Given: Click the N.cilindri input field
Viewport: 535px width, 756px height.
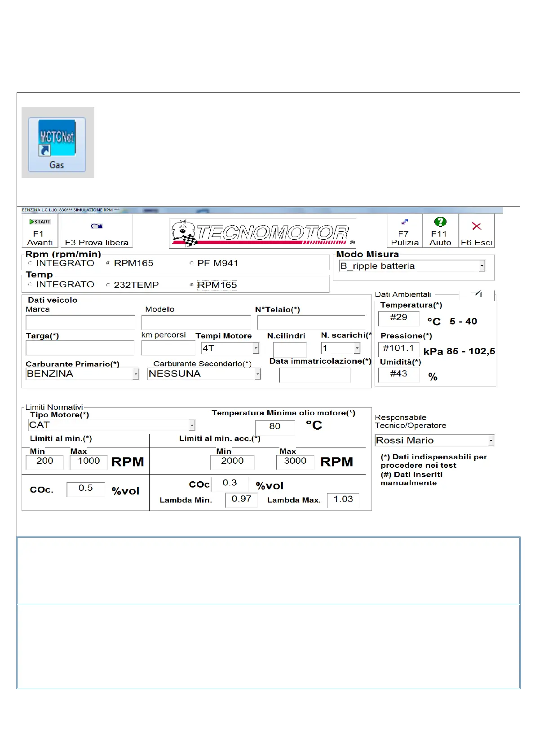Looking at the screenshot, I should (290, 349).
